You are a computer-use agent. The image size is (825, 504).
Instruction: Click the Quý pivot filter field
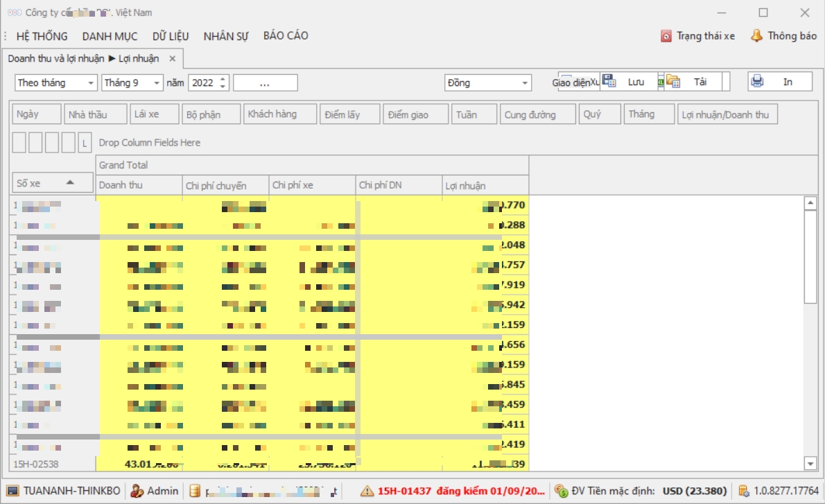(x=600, y=114)
